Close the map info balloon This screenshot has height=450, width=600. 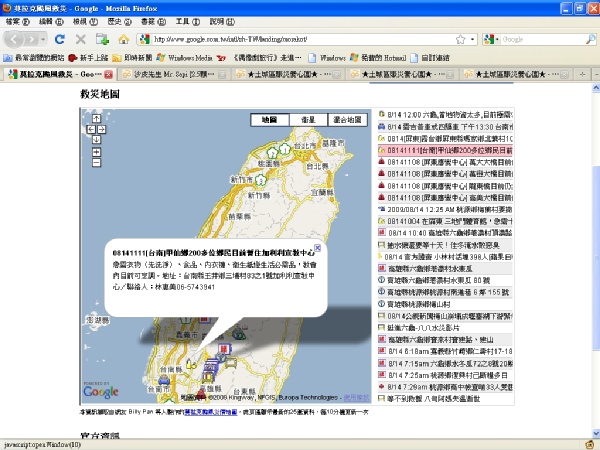(x=317, y=248)
